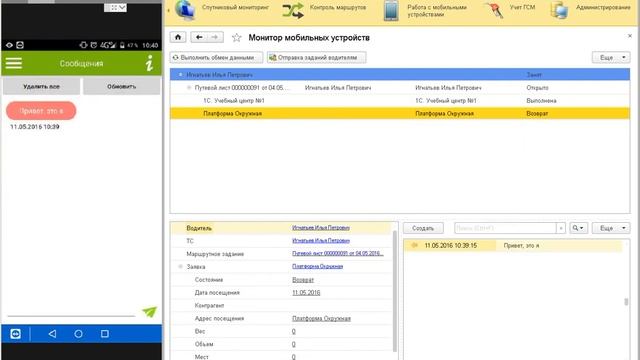Collapse the Путевой лист 000000091 node
Screen dimensions: 640x360
(189, 88)
